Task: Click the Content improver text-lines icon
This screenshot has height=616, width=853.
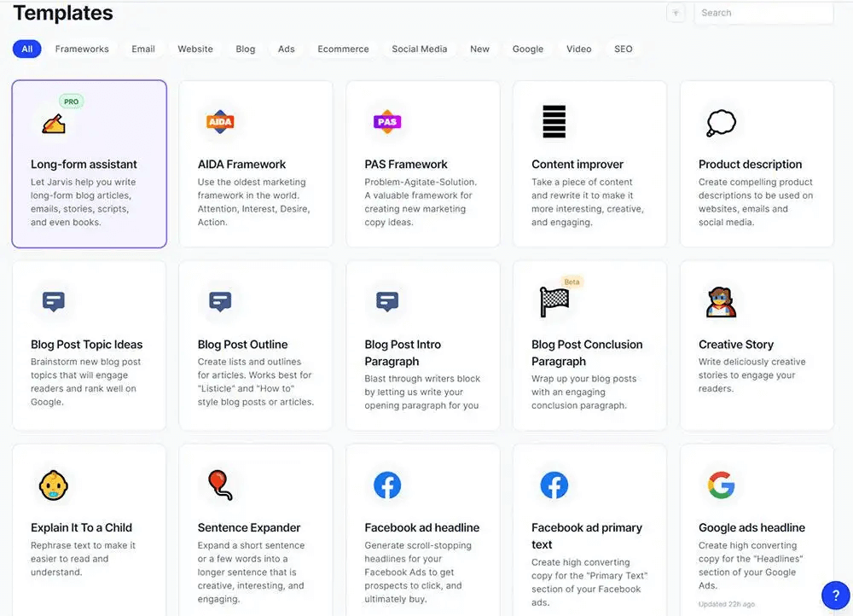Action: 554,120
